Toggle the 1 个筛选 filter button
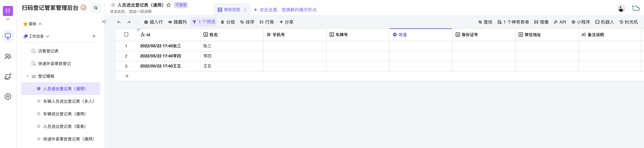644x148 pixels. (204, 22)
